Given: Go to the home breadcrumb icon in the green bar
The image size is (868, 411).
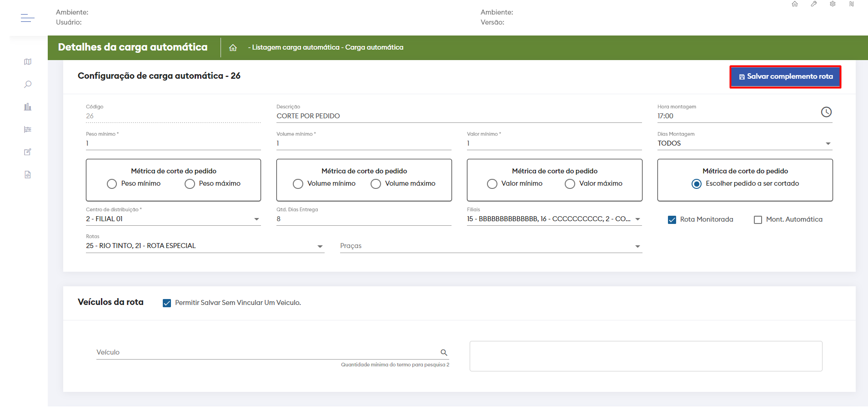Looking at the screenshot, I should click(233, 48).
